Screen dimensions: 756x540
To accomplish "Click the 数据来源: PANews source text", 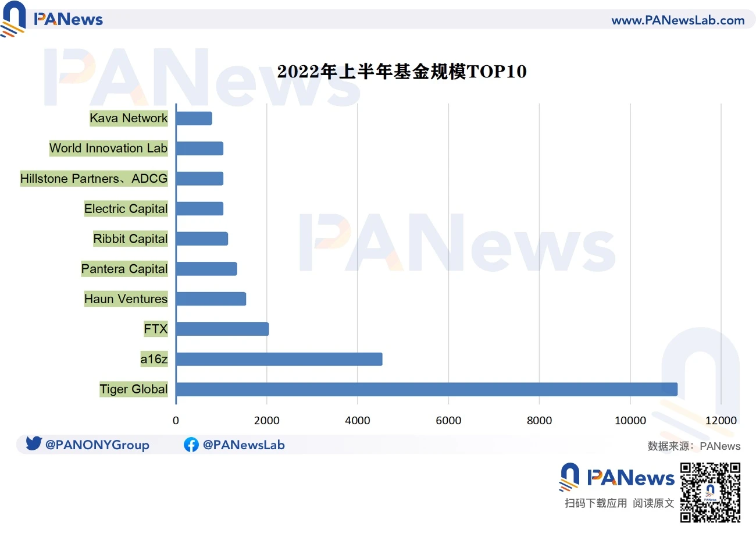I will pos(694,446).
